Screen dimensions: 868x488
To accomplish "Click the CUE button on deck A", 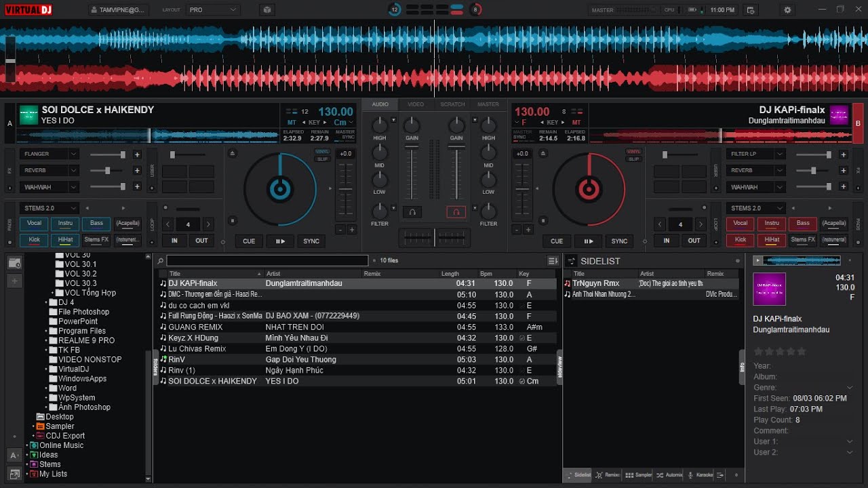I will click(x=249, y=241).
